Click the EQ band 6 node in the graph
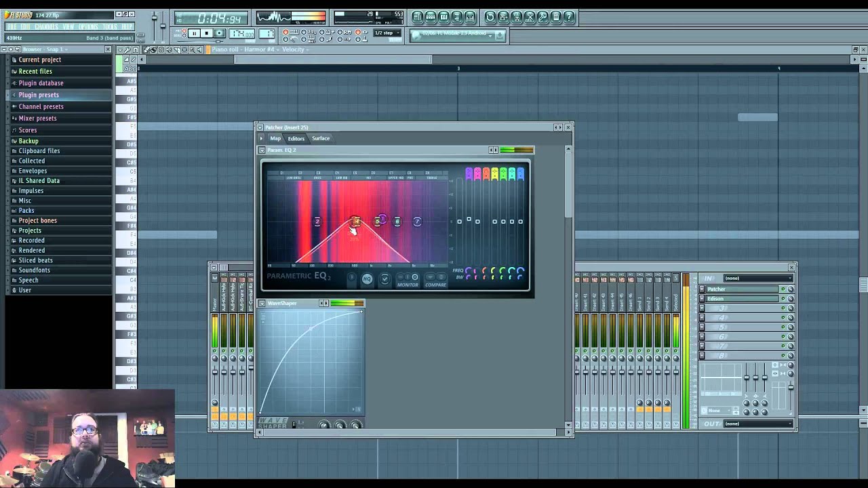 tap(397, 222)
